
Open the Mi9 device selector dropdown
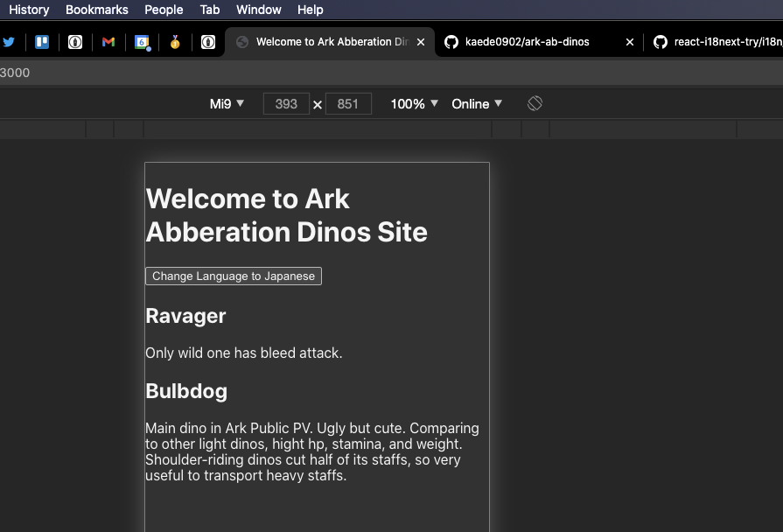[226, 102]
